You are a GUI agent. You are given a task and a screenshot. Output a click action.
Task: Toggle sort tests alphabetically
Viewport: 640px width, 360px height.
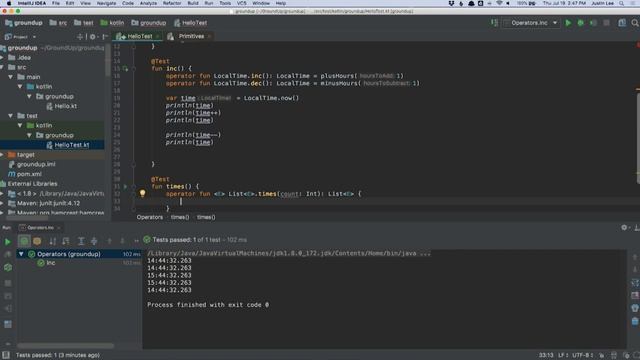(x=52, y=241)
